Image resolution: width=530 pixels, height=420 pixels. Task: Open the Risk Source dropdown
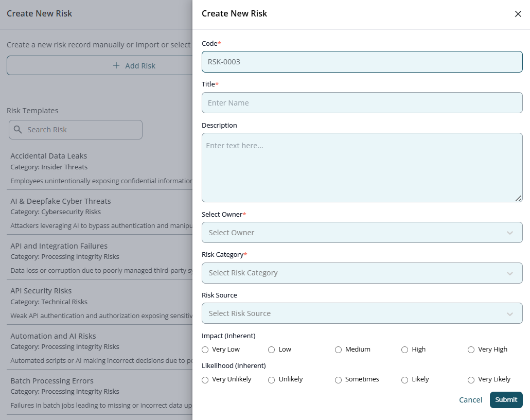tap(362, 313)
